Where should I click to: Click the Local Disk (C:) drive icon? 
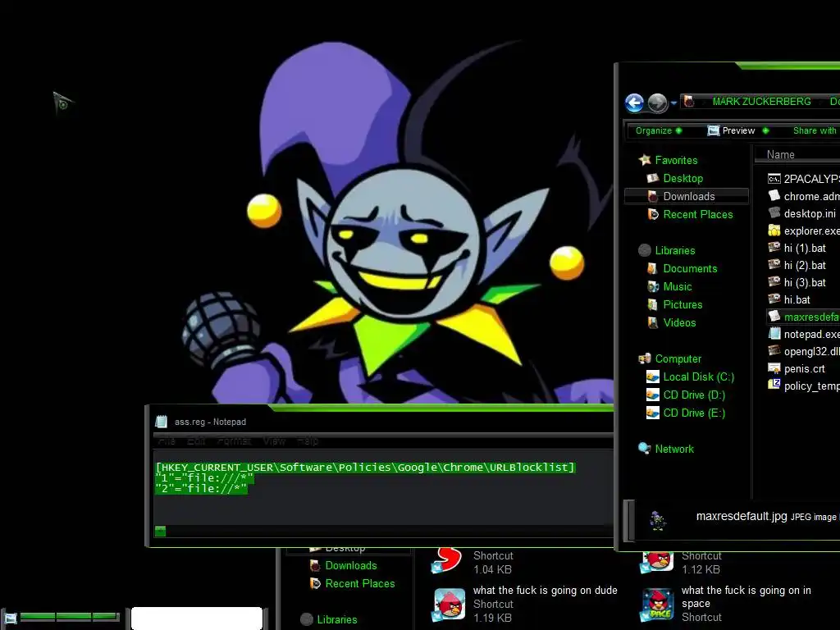pos(652,377)
